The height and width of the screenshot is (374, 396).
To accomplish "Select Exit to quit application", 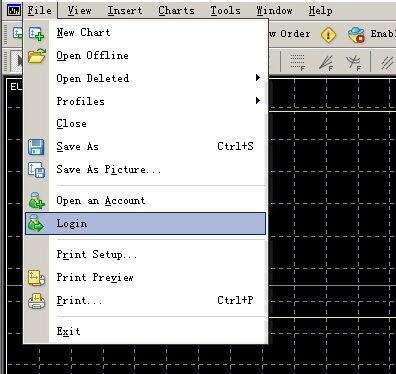I will (x=146, y=331).
